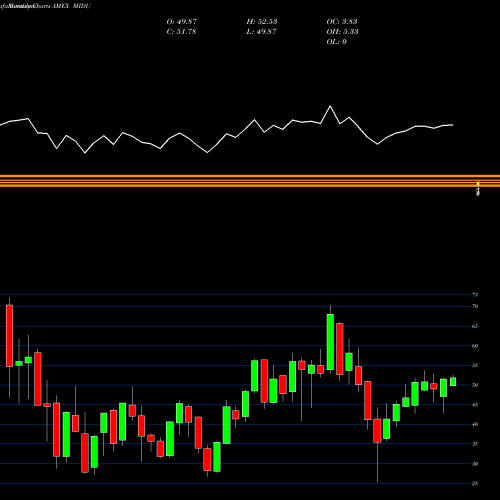Click the 60 price axis label

click(475, 346)
